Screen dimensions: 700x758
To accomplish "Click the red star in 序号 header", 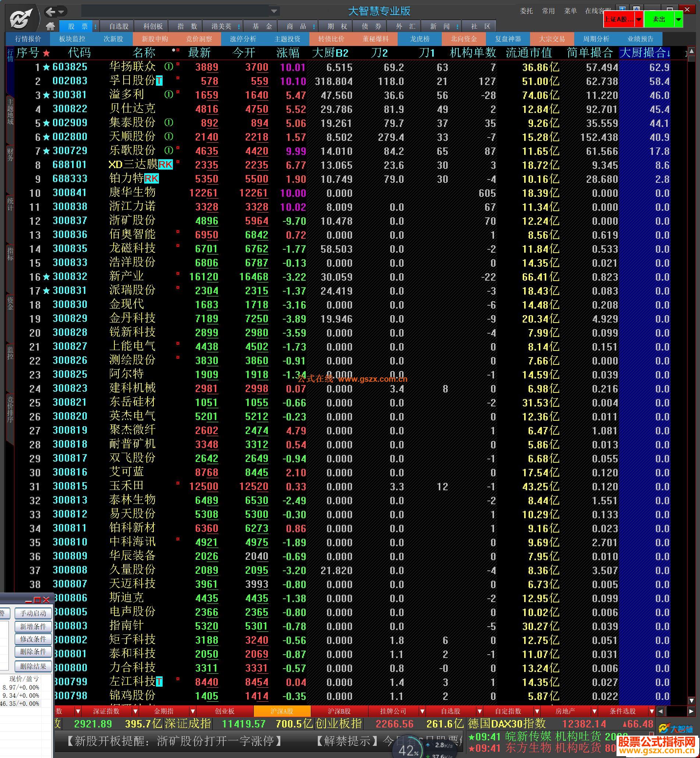I will pyautogui.click(x=46, y=53).
